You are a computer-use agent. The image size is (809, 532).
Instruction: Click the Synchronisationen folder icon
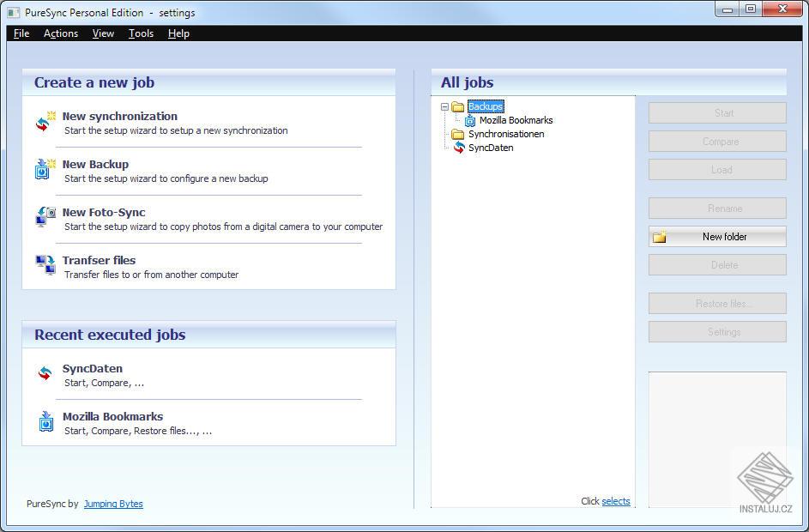457,134
